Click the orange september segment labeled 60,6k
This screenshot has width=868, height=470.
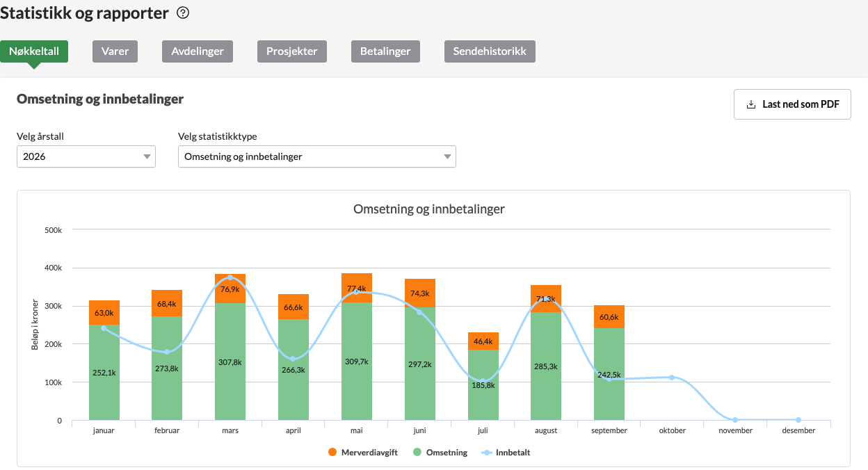(x=609, y=316)
